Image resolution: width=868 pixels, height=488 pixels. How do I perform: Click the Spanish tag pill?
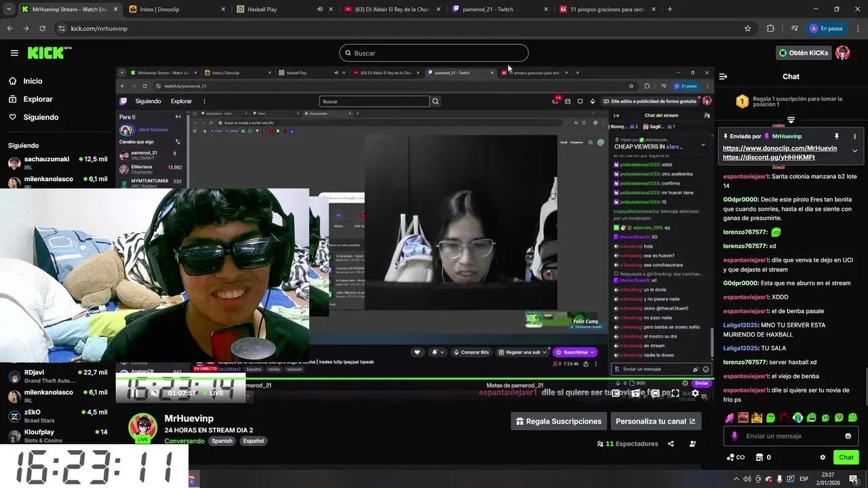click(x=222, y=441)
